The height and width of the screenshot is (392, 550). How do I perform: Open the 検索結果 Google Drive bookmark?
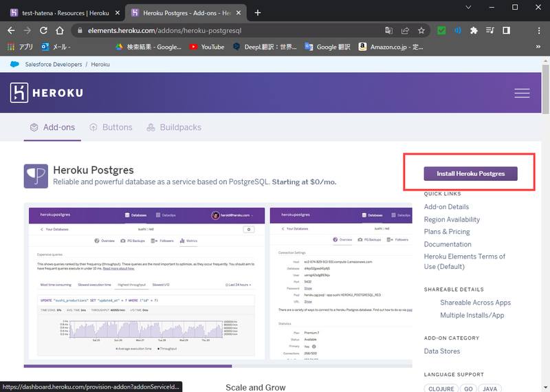(148, 47)
